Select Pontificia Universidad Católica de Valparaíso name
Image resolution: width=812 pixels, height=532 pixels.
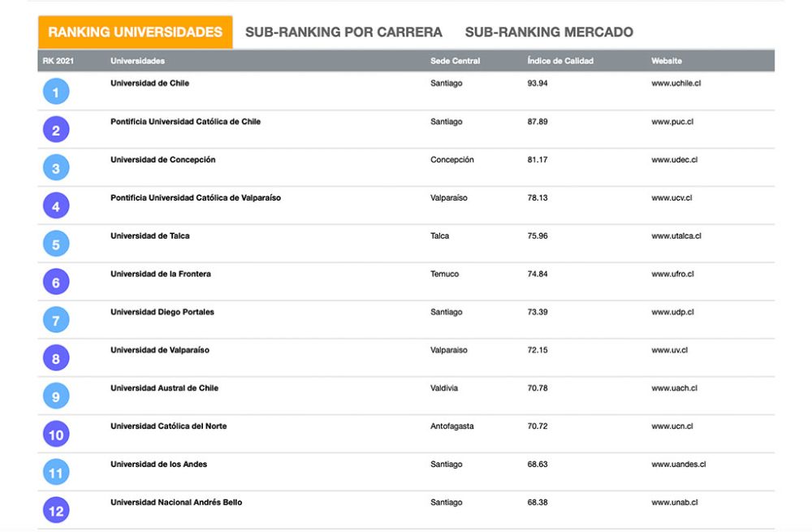[x=195, y=198]
